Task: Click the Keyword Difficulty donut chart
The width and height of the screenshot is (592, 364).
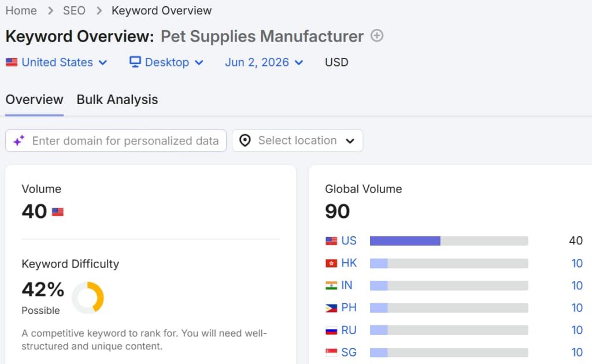Action: click(88, 297)
